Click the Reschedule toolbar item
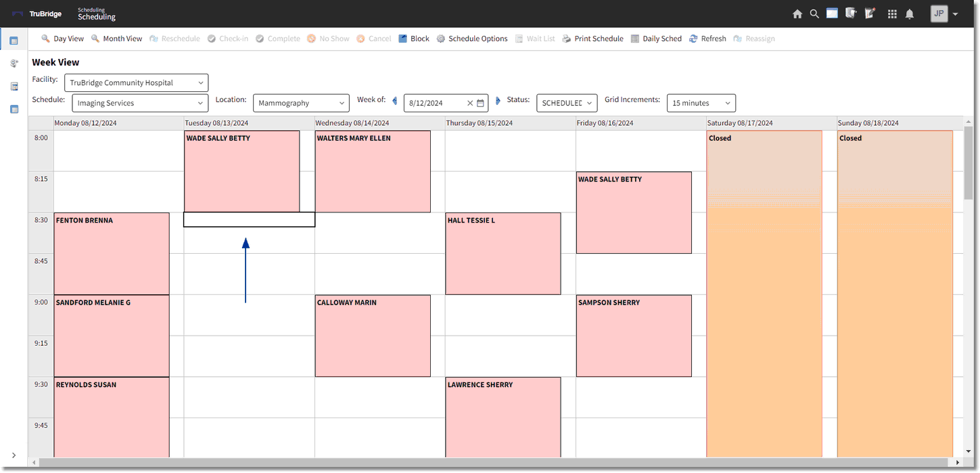 [x=174, y=39]
